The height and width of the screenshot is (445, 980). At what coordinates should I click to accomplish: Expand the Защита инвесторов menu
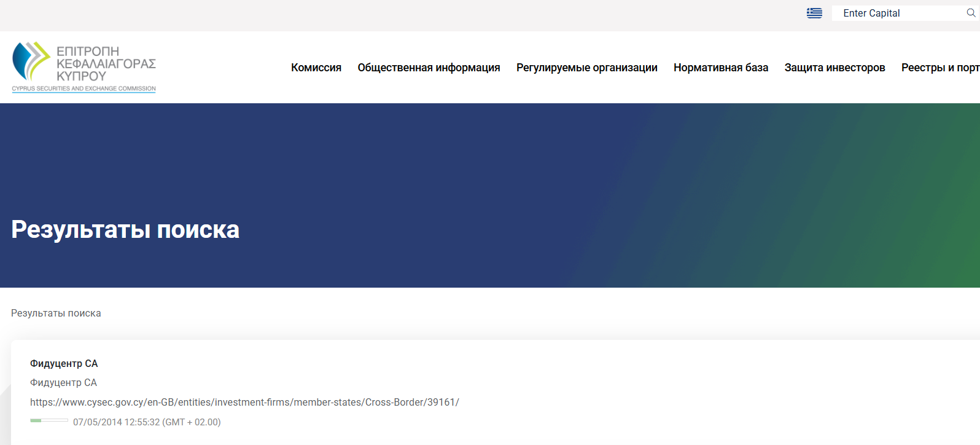coord(834,68)
